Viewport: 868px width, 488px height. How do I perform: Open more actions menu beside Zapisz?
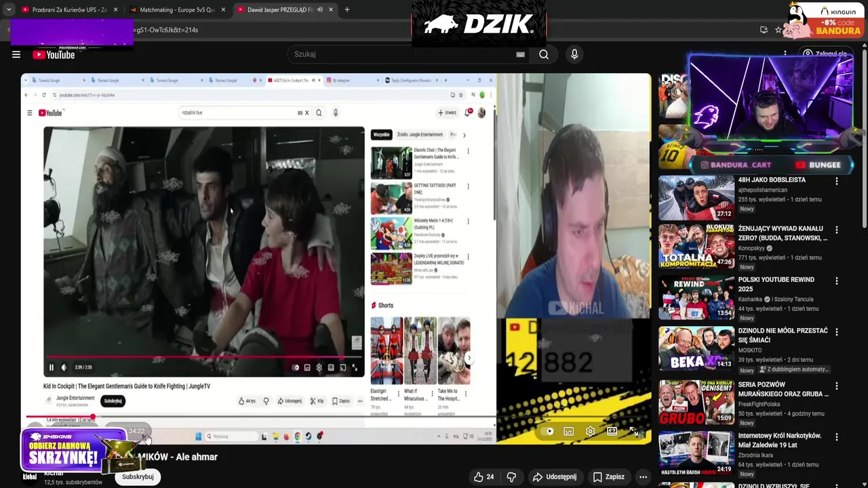643,477
